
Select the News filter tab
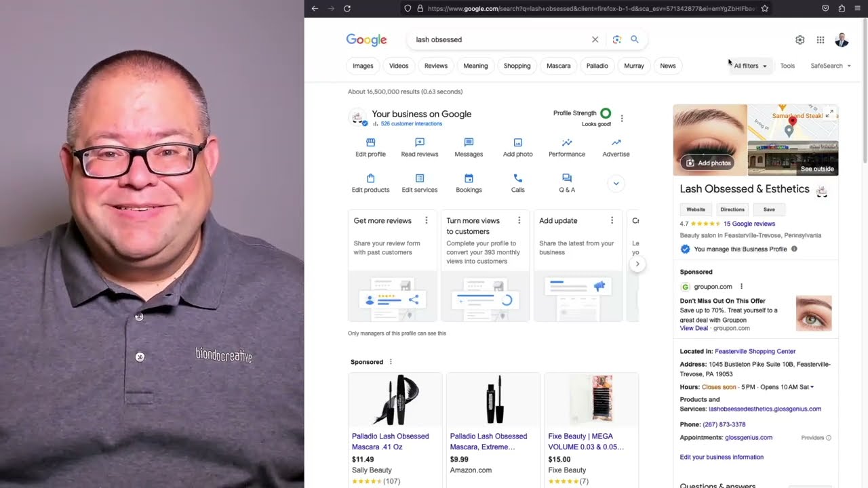pos(668,66)
